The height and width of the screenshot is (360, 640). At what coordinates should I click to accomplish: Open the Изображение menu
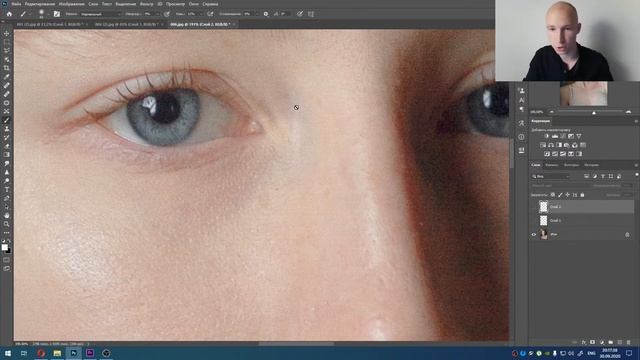[x=71, y=4]
